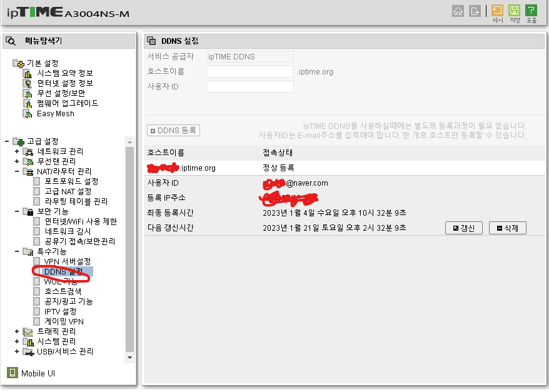Image resolution: width=549 pixels, height=392 pixels.
Task: Open 인터넷 설정 정보 page
Action: (65, 83)
